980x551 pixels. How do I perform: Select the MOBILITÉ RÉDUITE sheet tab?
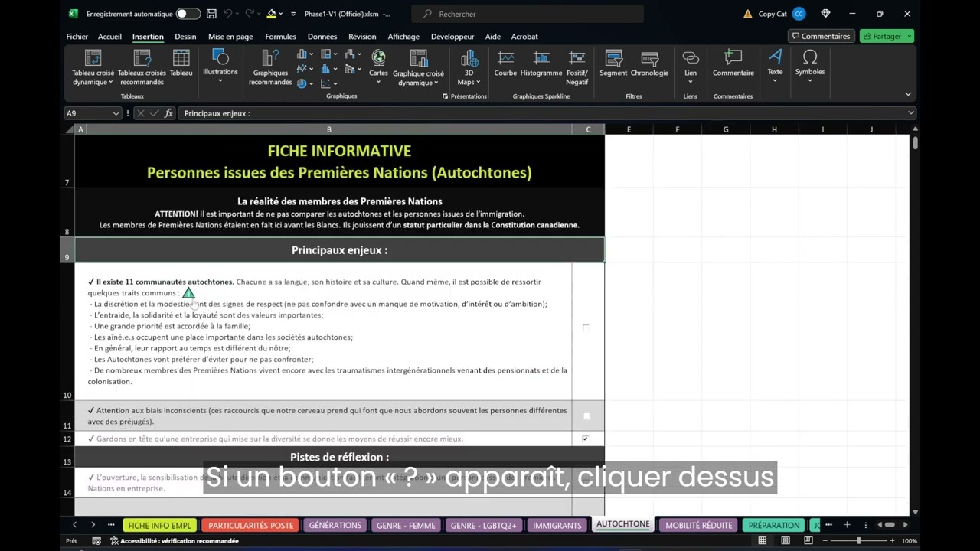(x=698, y=525)
